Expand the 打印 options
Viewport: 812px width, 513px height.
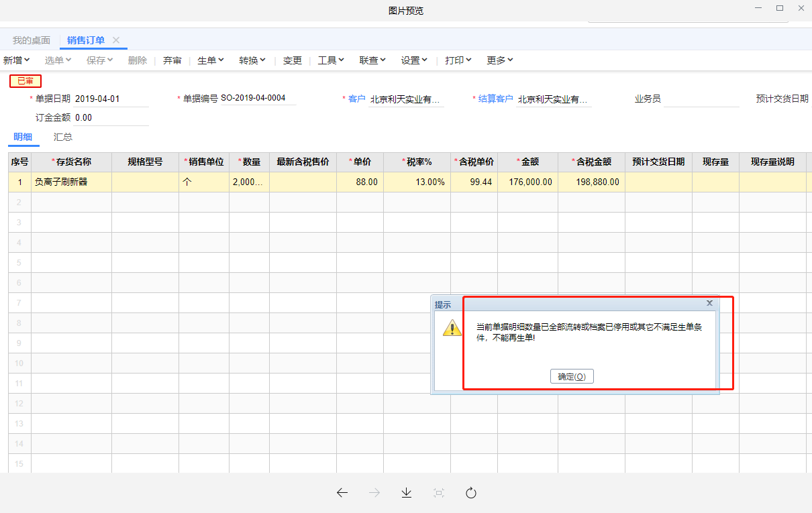point(458,60)
